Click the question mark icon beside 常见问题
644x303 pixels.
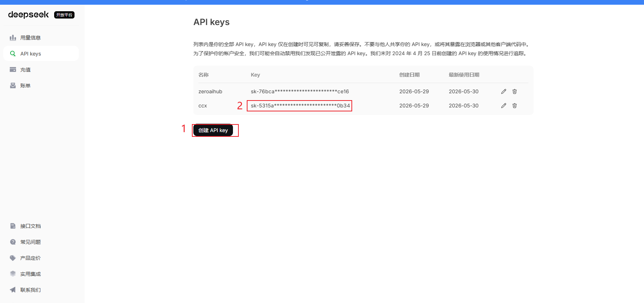tap(13, 242)
